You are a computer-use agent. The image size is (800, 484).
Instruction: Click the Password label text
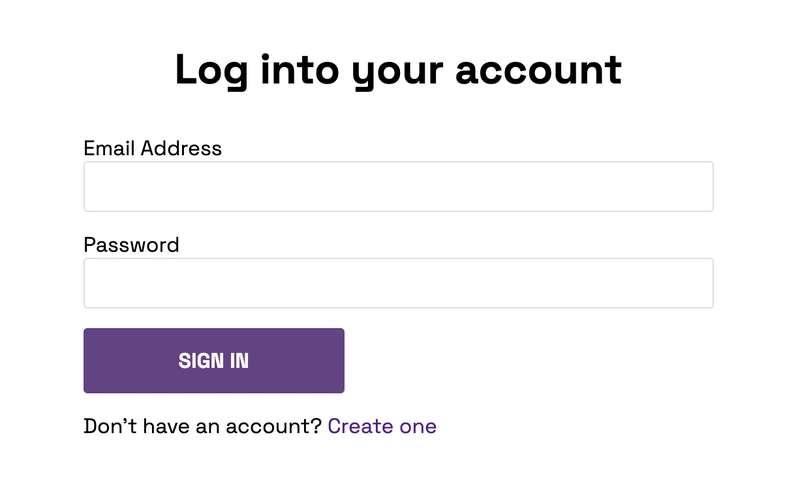point(132,245)
